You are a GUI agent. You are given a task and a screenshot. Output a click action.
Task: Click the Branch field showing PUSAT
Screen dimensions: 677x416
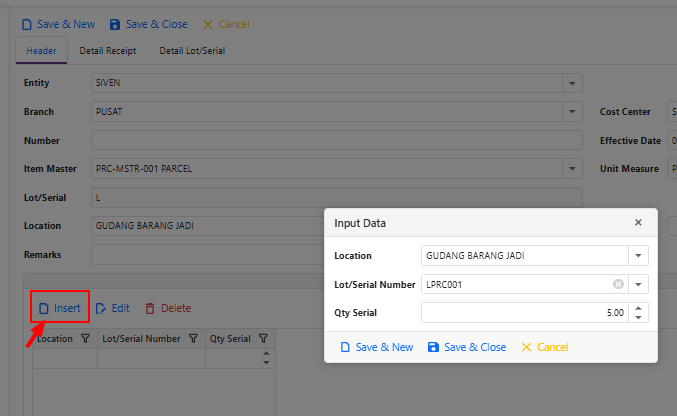click(x=327, y=112)
